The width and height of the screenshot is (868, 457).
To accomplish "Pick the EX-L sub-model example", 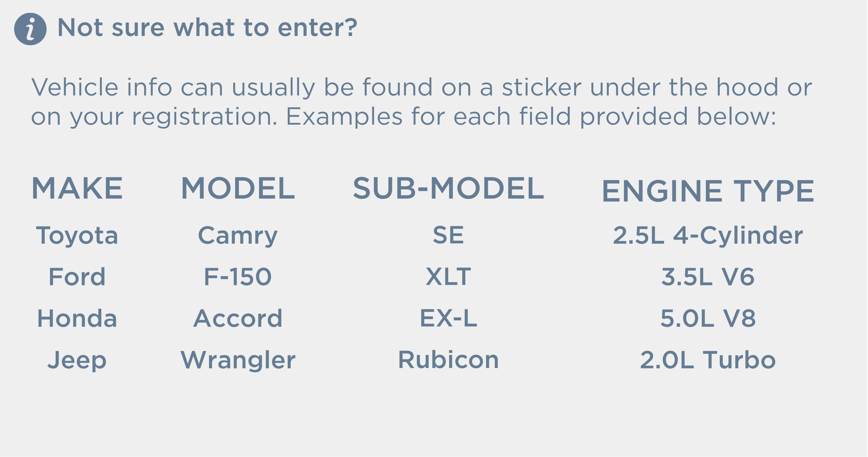I will [448, 319].
